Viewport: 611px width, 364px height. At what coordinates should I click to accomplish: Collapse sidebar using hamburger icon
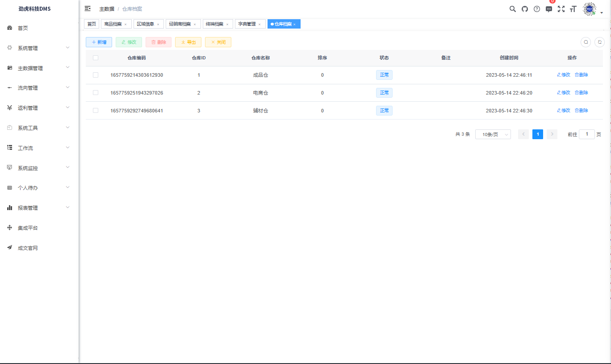pos(88,8)
